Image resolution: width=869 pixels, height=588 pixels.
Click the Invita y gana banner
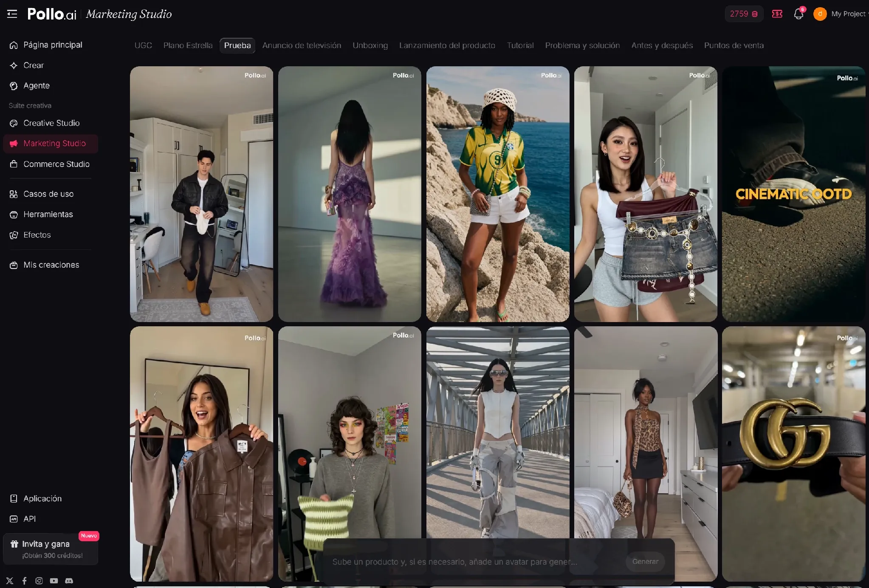coord(51,549)
